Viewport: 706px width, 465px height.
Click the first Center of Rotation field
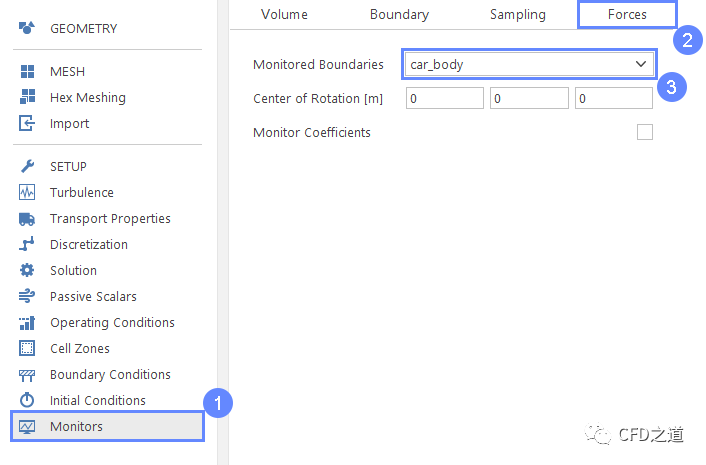[445, 98]
